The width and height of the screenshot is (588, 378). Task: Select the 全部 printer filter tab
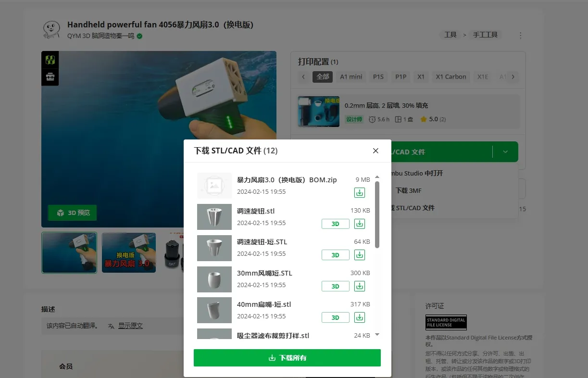[x=323, y=76]
